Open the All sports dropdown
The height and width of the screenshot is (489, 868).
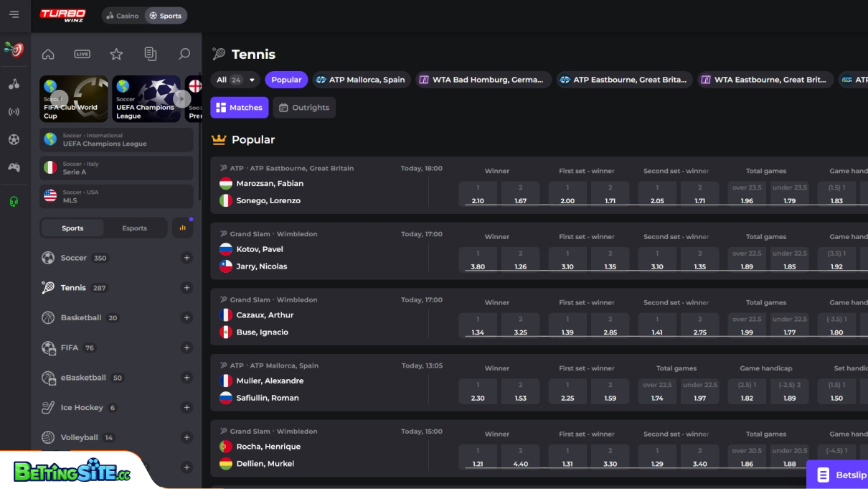pos(235,80)
